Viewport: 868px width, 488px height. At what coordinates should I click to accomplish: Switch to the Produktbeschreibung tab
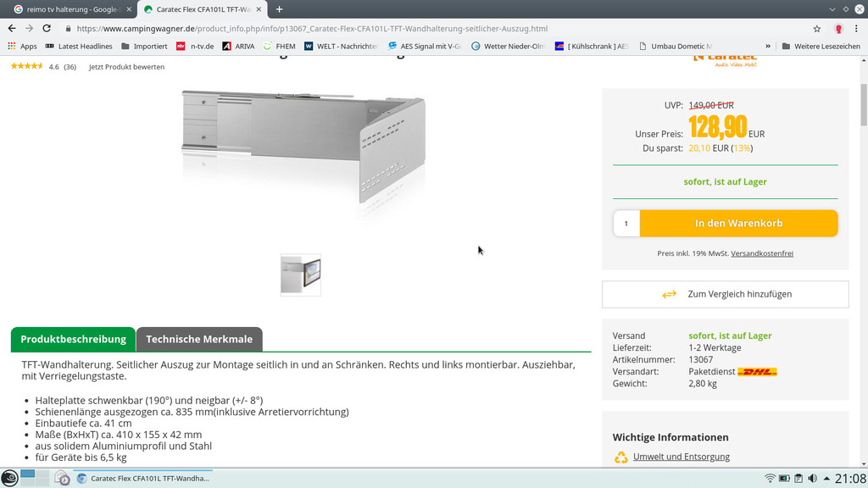73,339
